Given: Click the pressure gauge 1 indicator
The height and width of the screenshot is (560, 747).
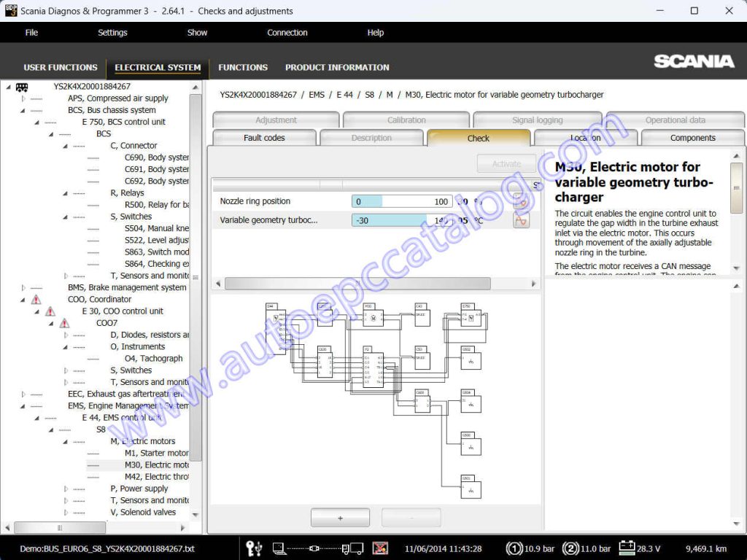Looking at the screenshot, I should click(514, 547).
